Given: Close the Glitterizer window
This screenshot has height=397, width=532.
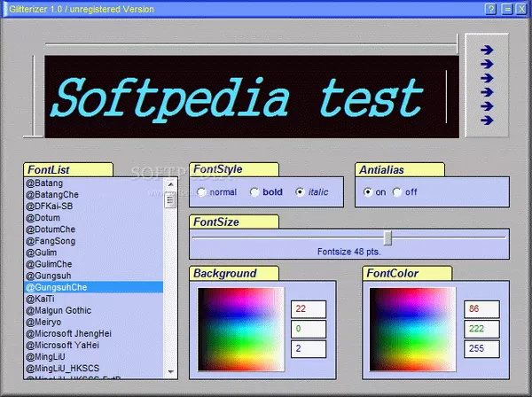Looking at the screenshot, I should [x=521, y=9].
